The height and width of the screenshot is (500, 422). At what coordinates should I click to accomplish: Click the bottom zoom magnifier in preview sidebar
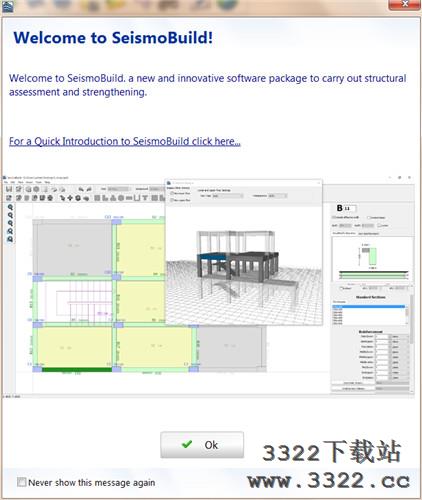(10, 239)
